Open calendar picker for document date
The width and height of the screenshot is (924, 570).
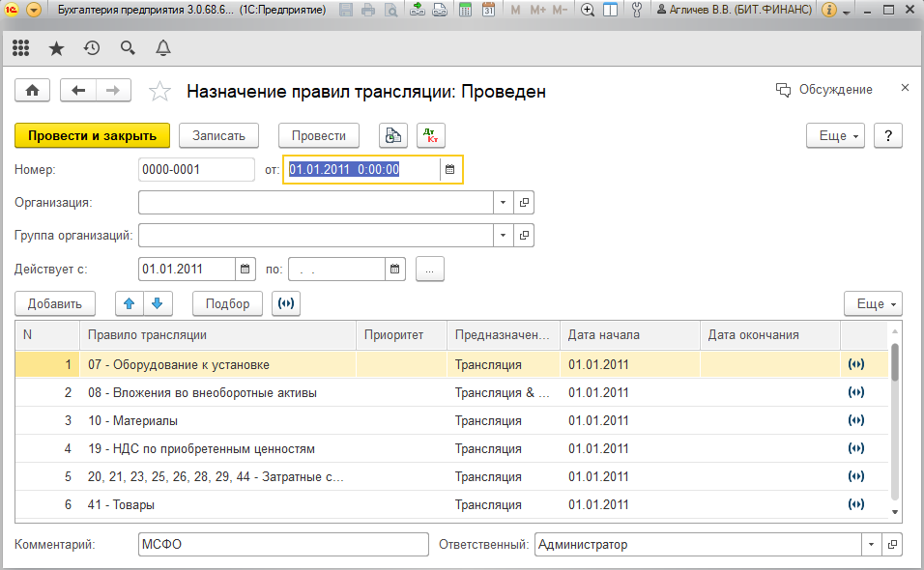pos(449,170)
